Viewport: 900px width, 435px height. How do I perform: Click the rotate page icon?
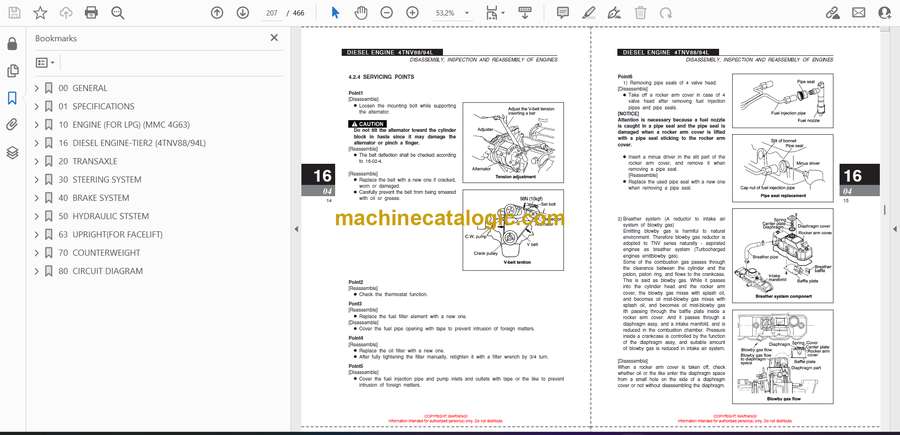coord(666,13)
